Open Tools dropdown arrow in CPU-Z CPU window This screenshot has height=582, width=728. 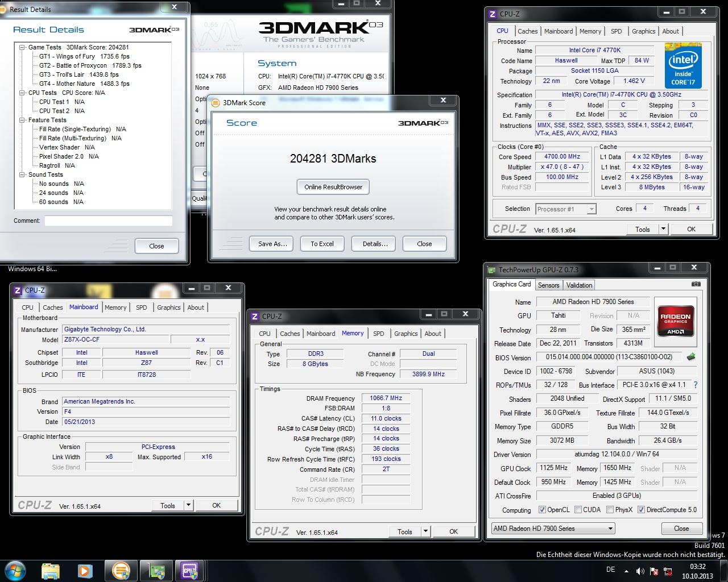[x=663, y=229]
